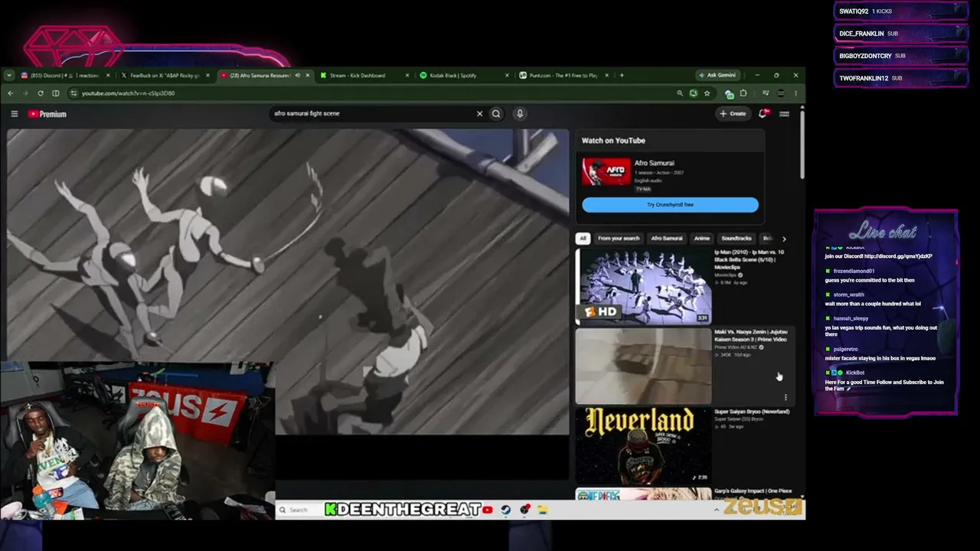This screenshot has width=980, height=551.
Task: Click the Try Crunchyroll free button
Action: (670, 204)
